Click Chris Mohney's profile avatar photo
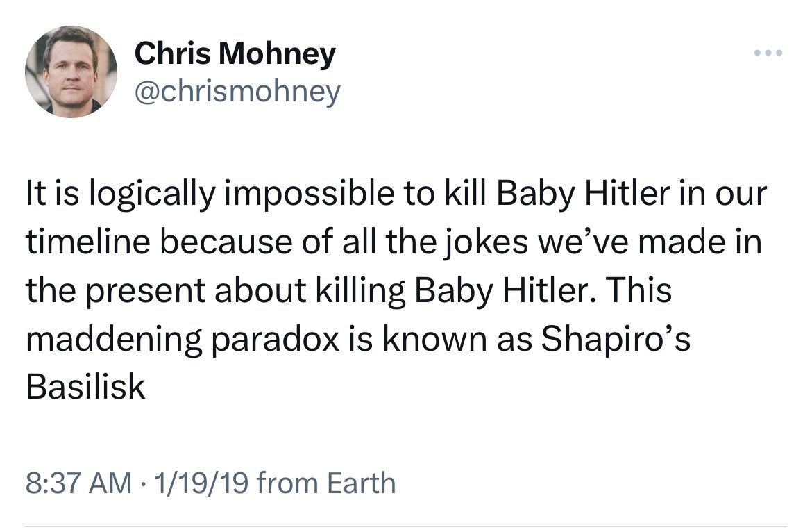 (x=71, y=71)
